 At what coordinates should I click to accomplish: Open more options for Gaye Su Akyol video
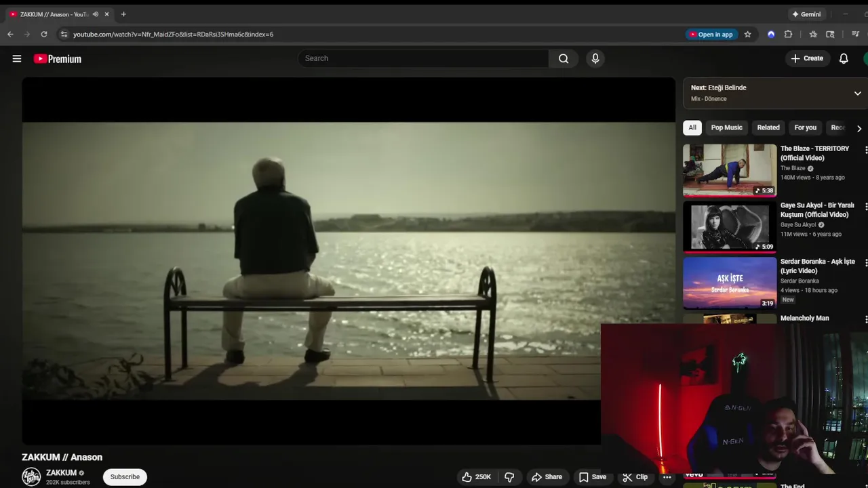(x=866, y=206)
